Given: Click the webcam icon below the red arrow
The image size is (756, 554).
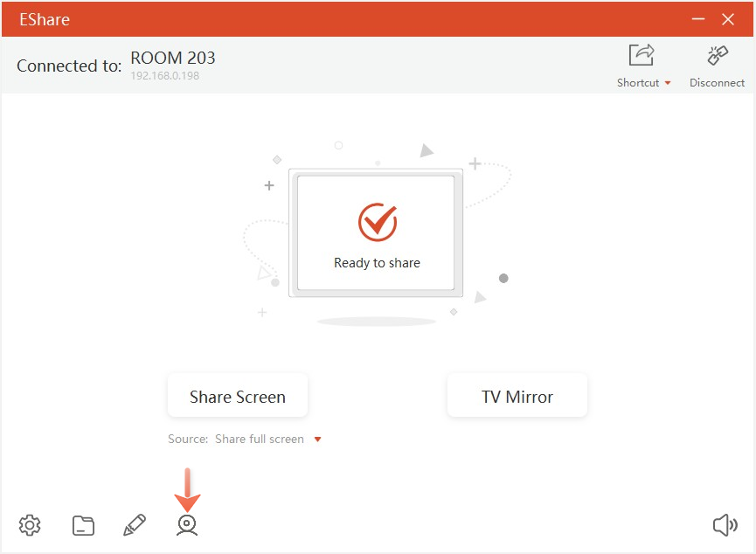Looking at the screenshot, I should [187, 525].
